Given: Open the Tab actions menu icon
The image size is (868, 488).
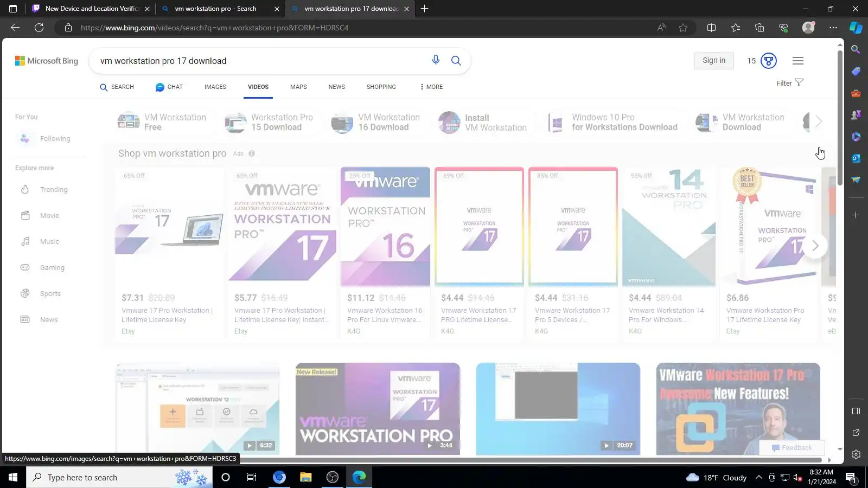Looking at the screenshot, I should click(x=13, y=9).
